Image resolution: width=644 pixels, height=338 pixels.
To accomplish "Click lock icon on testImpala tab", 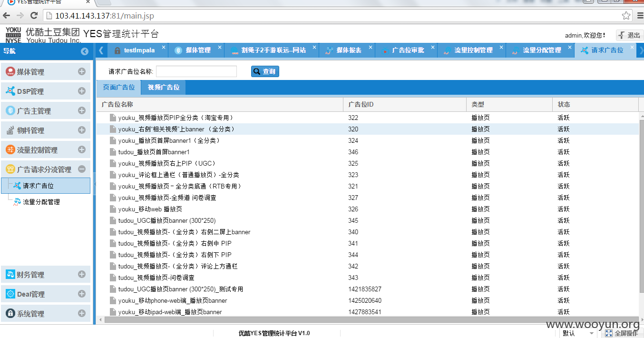I will (x=117, y=50).
